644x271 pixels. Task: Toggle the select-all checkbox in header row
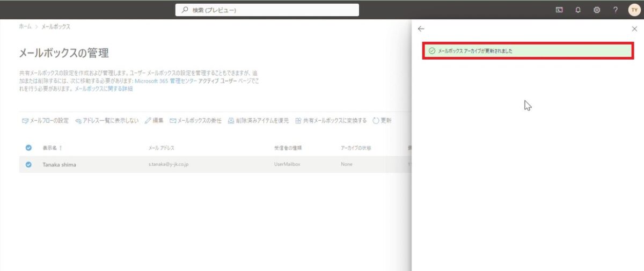coord(28,148)
